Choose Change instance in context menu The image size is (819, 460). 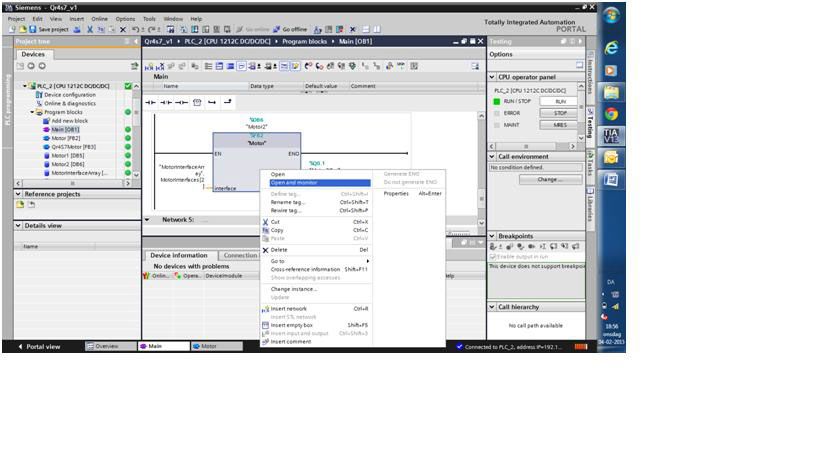[x=319, y=289]
